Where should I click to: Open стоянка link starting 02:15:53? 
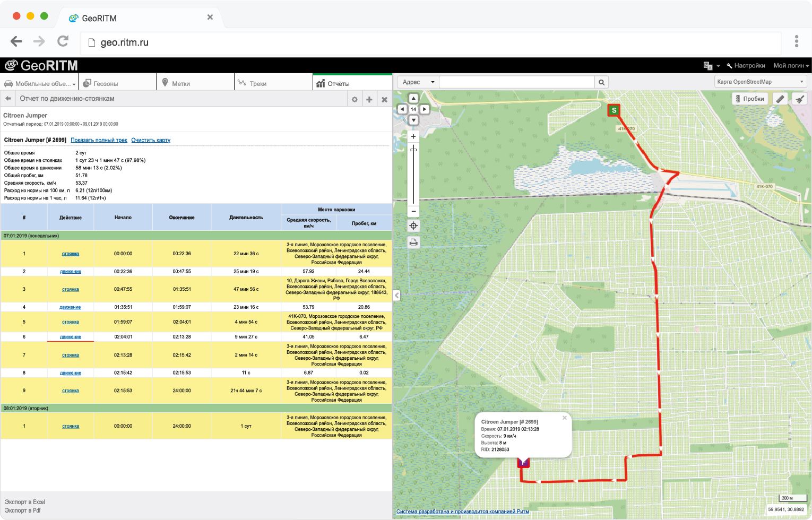(70, 391)
